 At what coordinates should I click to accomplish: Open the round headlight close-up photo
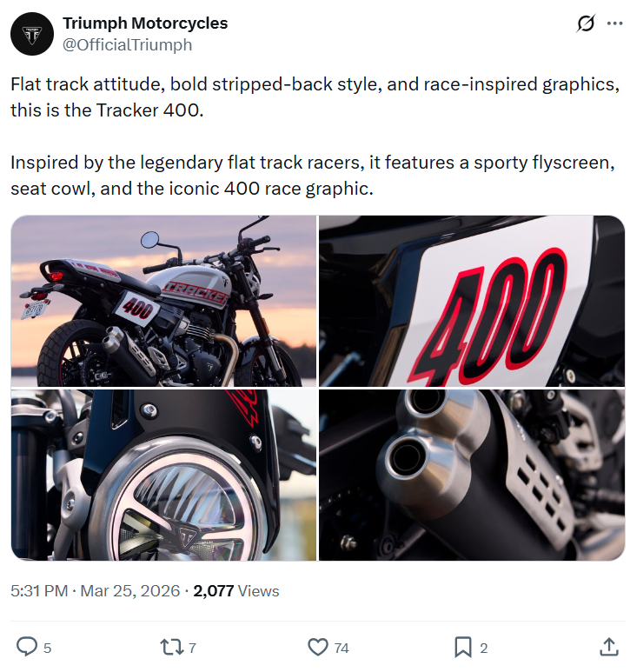tap(163, 475)
